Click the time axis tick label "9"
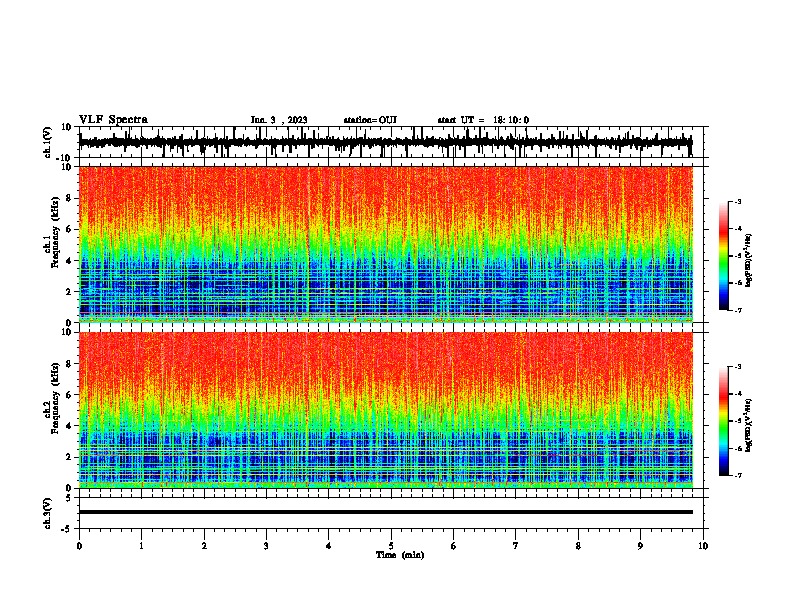 [x=640, y=546]
